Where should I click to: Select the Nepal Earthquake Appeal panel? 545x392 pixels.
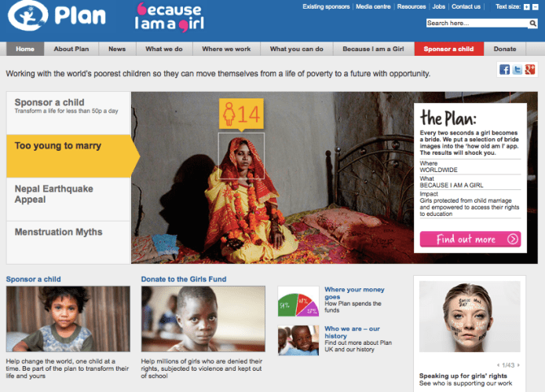tap(68, 200)
